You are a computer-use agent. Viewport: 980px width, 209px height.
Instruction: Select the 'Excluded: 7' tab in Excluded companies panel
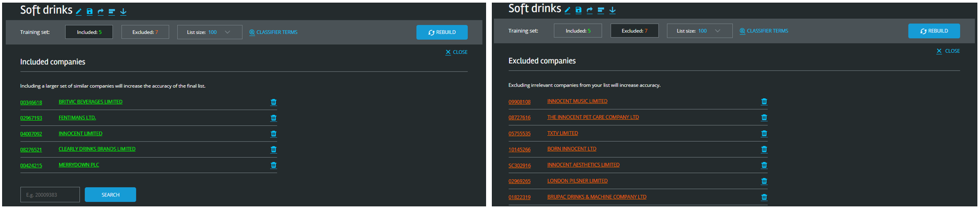coord(635,31)
